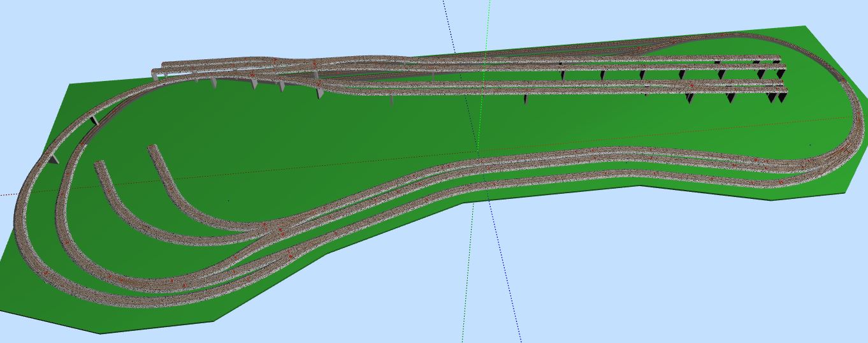Select the baseboard's top-right corner
868x343 pixels.
[x=806, y=27]
